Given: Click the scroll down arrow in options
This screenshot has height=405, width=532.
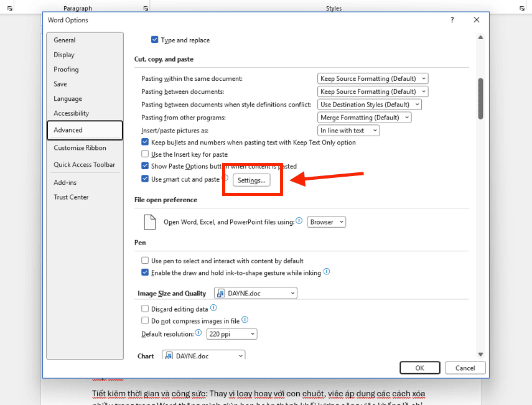Looking at the screenshot, I should [480, 355].
